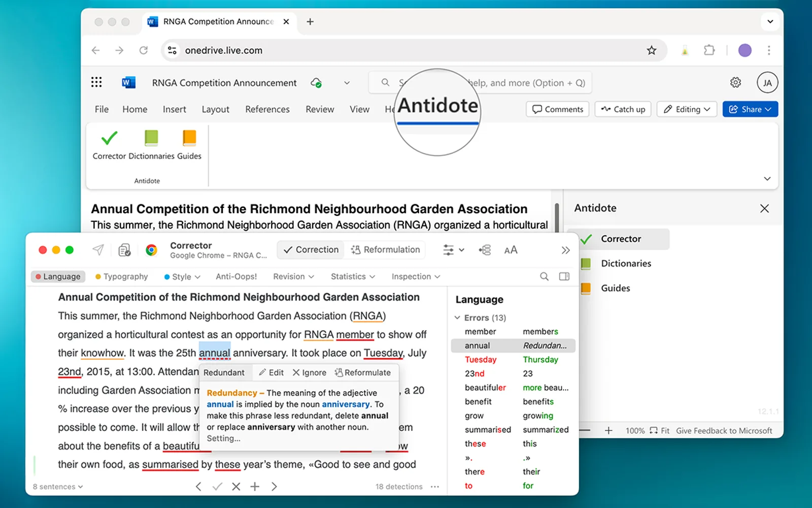The height and width of the screenshot is (508, 812).
Task: Open the Inspection dropdown
Action: [416, 276]
